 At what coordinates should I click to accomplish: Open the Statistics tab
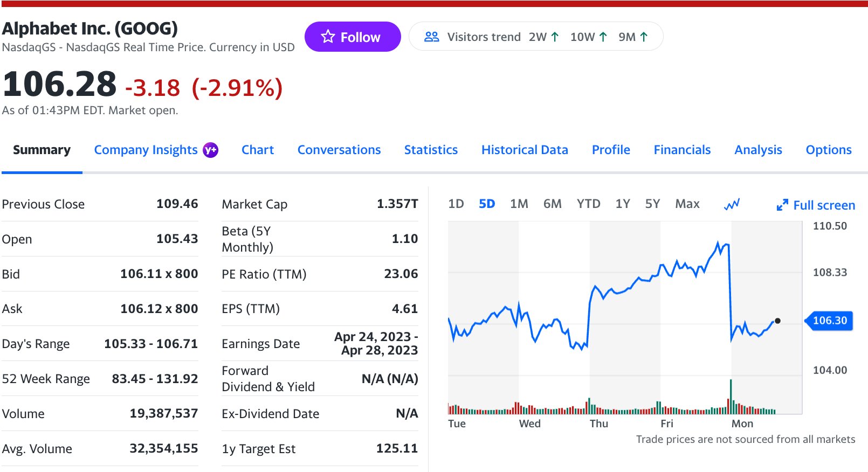click(x=431, y=150)
